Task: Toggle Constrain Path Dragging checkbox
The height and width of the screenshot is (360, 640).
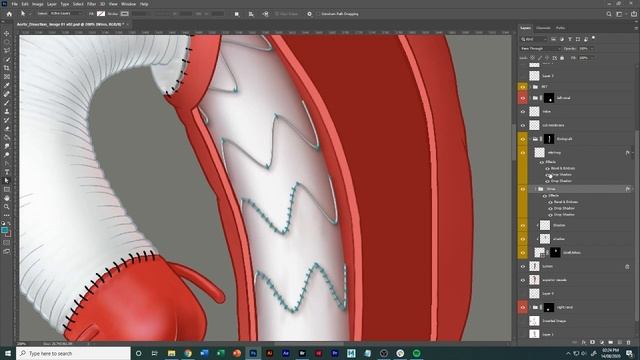Action: point(318,14)
